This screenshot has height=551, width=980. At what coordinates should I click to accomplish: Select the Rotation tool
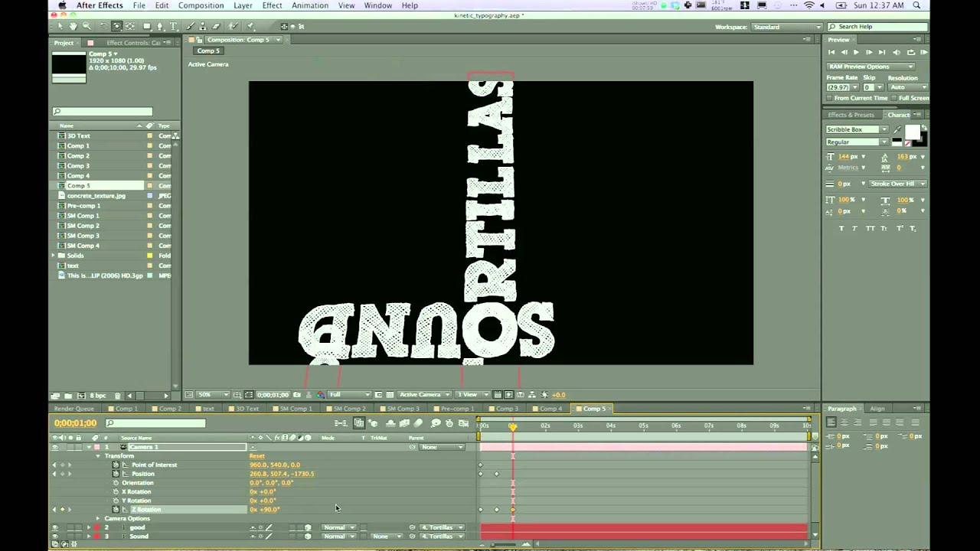pyautogui.click(x=103, y=26)
